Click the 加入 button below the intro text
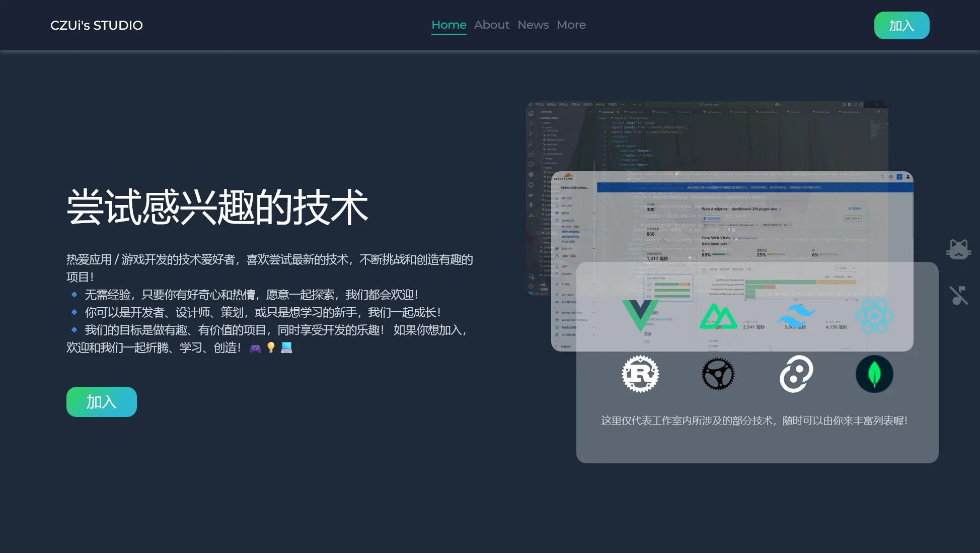Image resolution: width=980 pixels, height=553 pixels. tap(102, 402)
